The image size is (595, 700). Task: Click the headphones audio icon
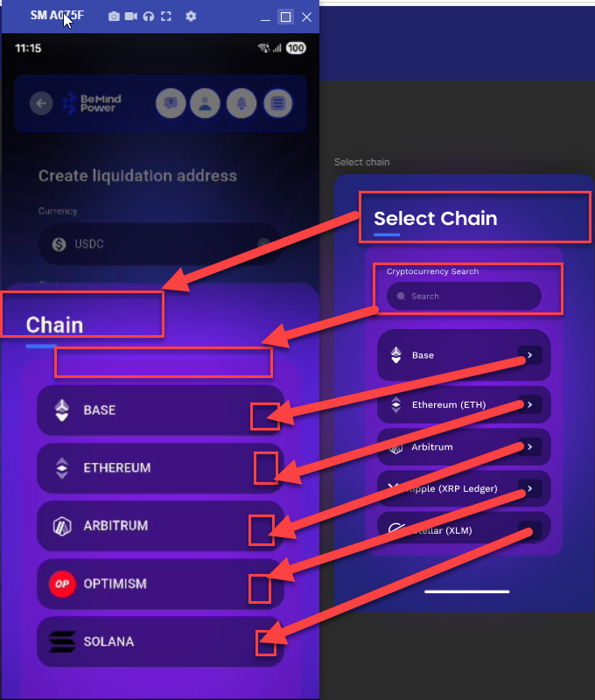click(x=149, y=17)
